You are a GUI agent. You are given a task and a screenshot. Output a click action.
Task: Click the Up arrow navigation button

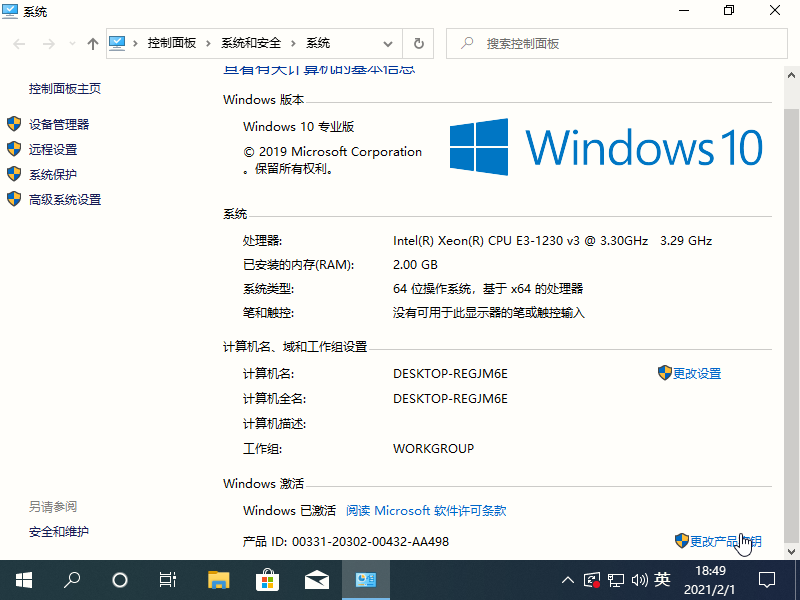[x=93, y=44]
